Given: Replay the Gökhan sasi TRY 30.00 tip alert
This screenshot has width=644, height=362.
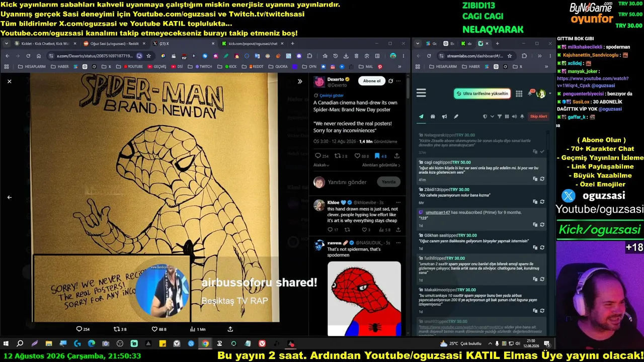Looking at the screenshot, I should tap(542, 247).
